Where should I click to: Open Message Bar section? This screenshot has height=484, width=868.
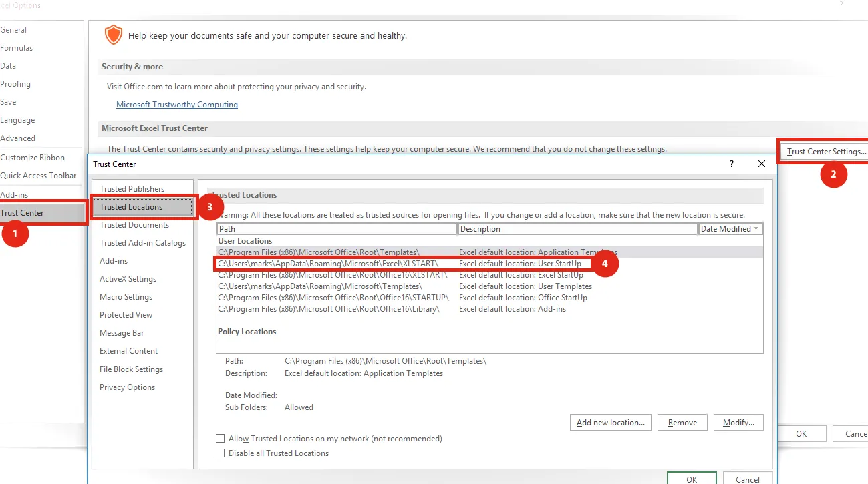point(122,333)
